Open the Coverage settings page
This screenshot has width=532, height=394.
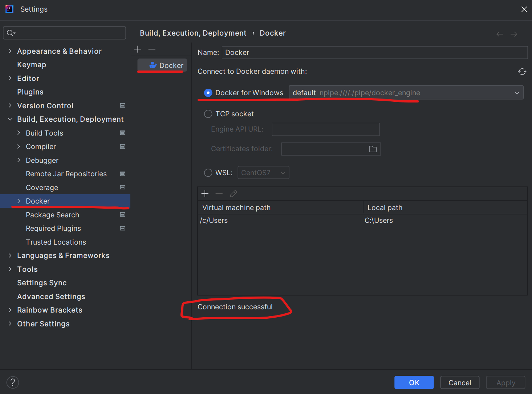pyautogui.click(x=42, y=188)
